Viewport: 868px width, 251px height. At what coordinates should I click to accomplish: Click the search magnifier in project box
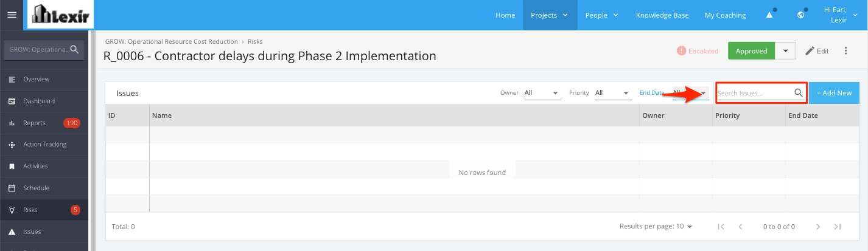(74, 49)
